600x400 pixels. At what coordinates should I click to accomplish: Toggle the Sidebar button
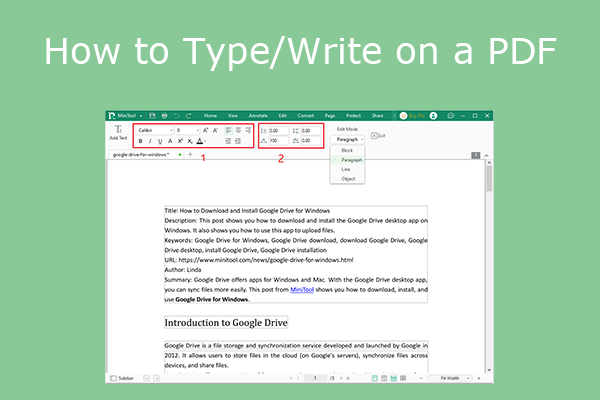[122, 378]
